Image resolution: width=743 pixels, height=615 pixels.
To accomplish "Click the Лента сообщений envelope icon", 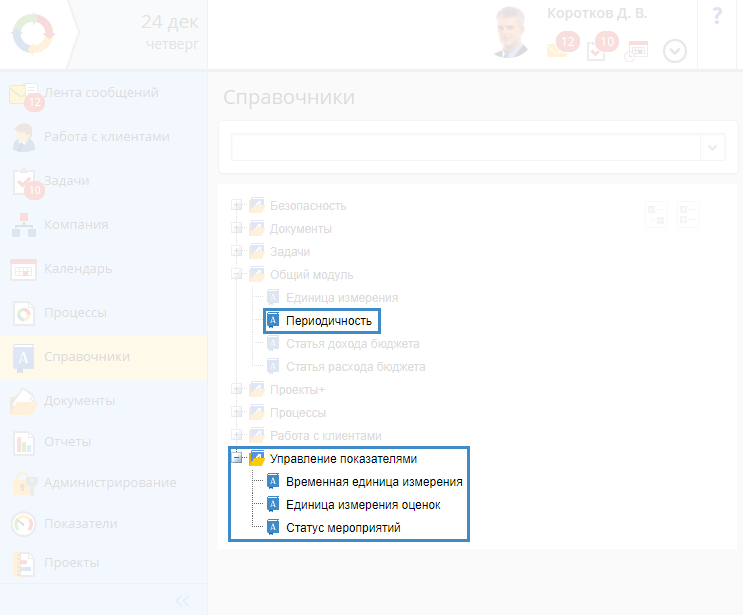I will click(x=24, y=95).
